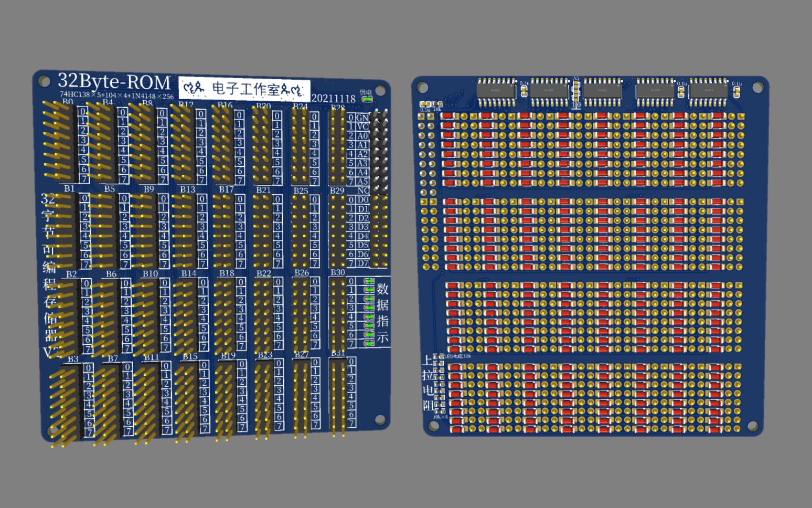
Task: Select the D0 data pin label
Action: click(362, 200)
